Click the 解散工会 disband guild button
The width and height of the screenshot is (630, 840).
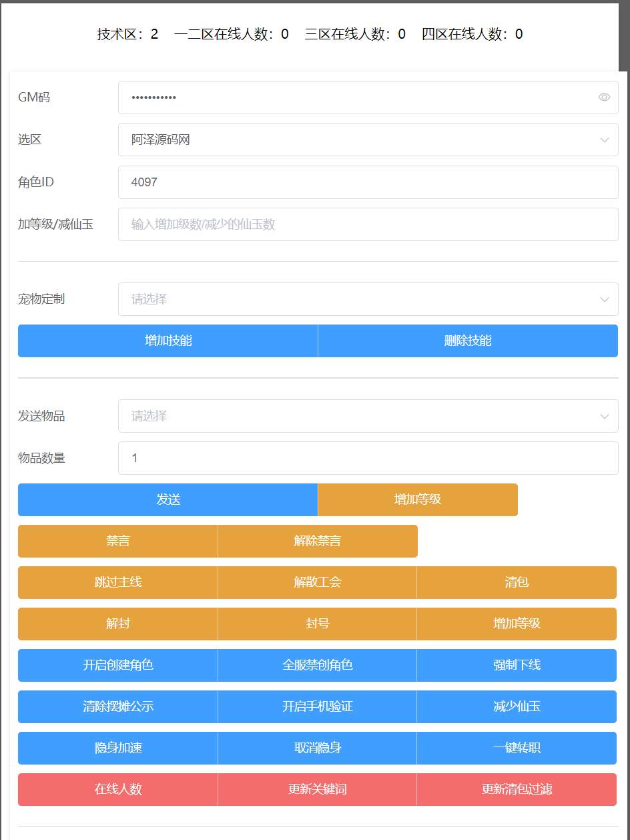tap(318, 582)
